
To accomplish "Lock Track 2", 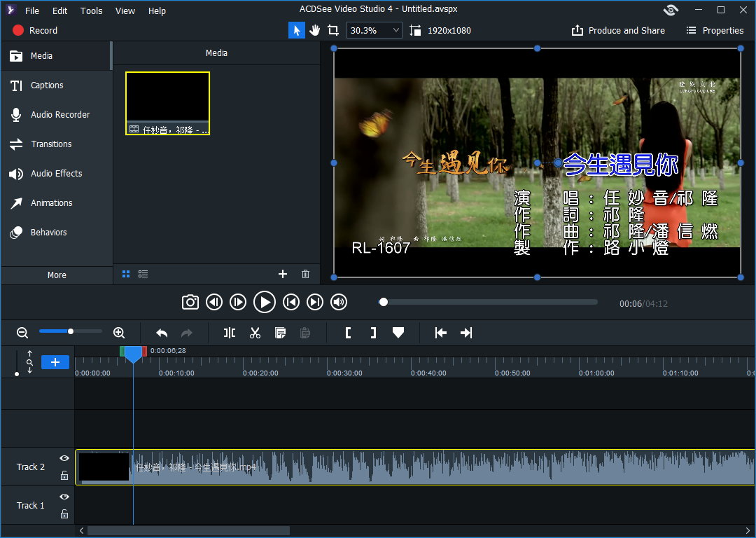I will click(x=64, y=476).
